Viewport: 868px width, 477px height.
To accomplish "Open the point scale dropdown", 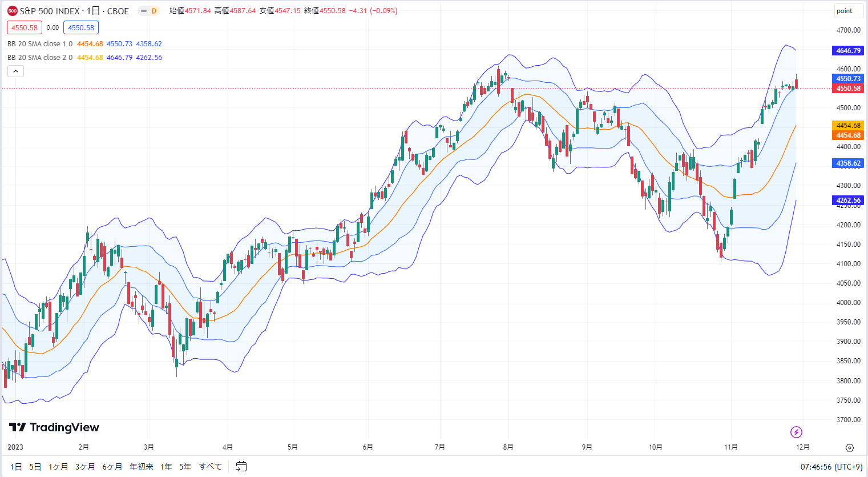I will tap(848, 11).
